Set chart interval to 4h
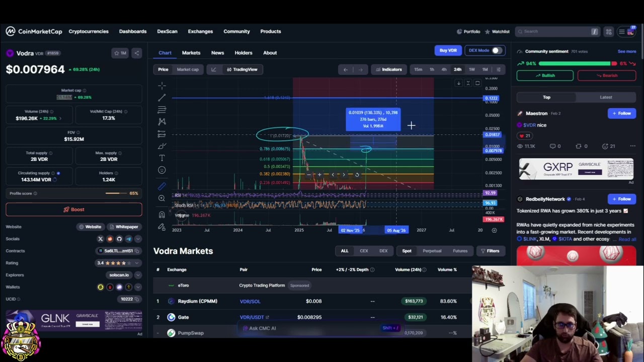This screenshot has width=644, height=362. coord(444,69)
